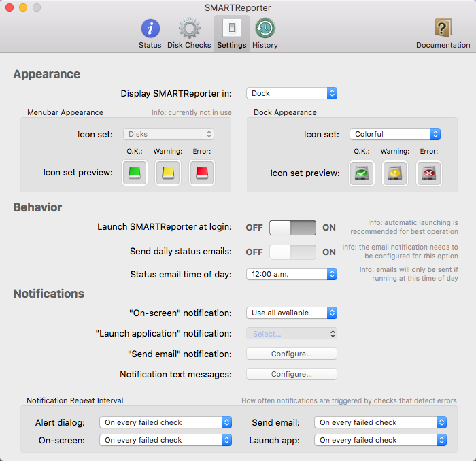The width and height of the screenshot is (476, 461).
Task: Open Display SMARTReporter in Dock dropdown
Action: (x=292, y=93)
